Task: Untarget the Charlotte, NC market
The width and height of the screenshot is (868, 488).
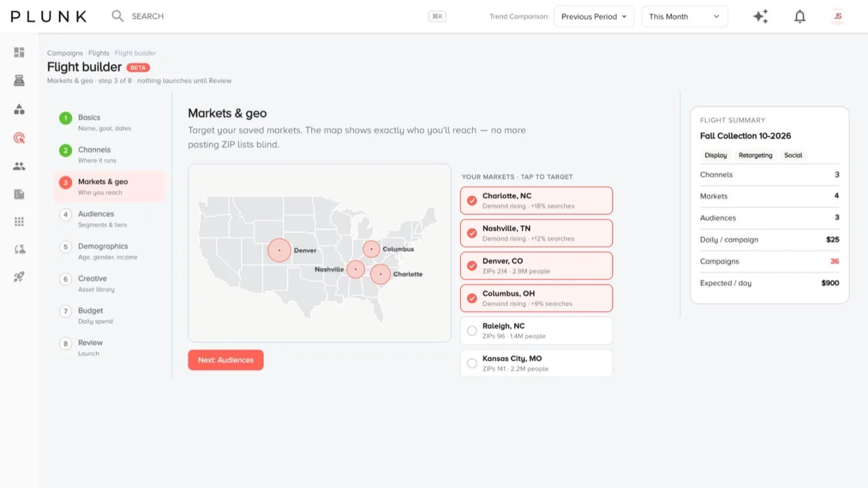Action: tap(536, 200)
